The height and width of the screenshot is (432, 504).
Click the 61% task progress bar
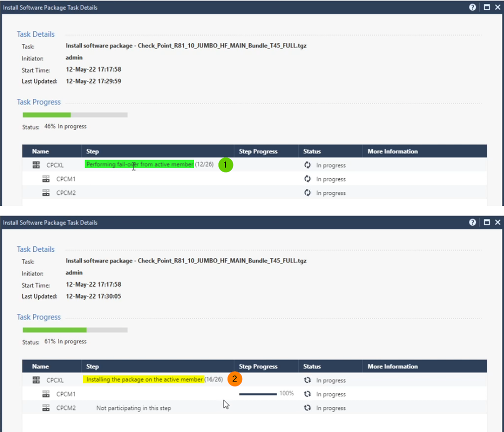75,330
